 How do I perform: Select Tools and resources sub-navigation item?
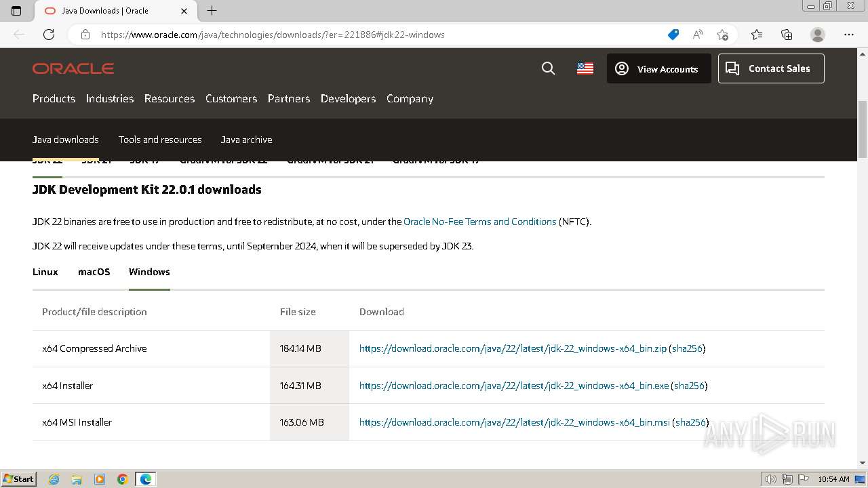point(160,140)
